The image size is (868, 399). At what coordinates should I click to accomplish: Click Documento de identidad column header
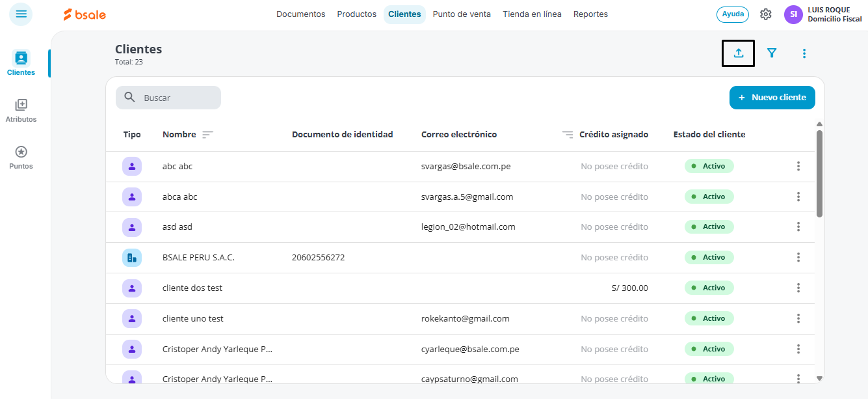pyautogui.click(x=342, y=135)
